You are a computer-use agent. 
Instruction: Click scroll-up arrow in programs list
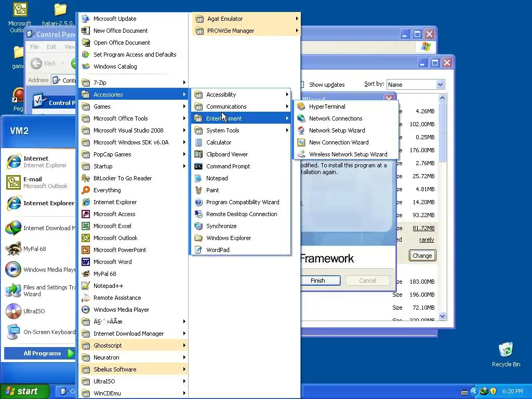click(x=442, y=98)
